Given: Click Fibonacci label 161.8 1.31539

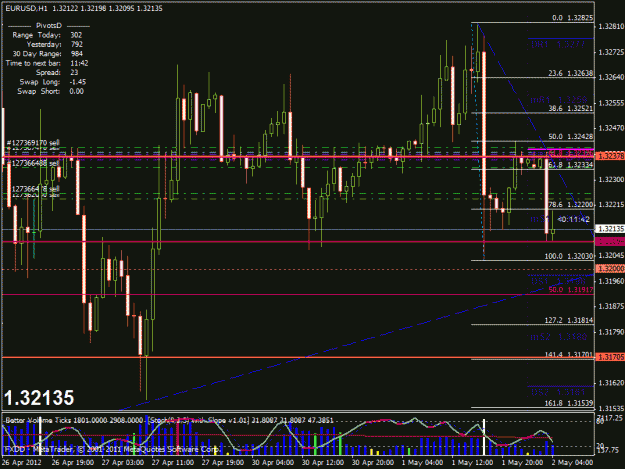Looking at the screenshot, I should coord(569,403).
